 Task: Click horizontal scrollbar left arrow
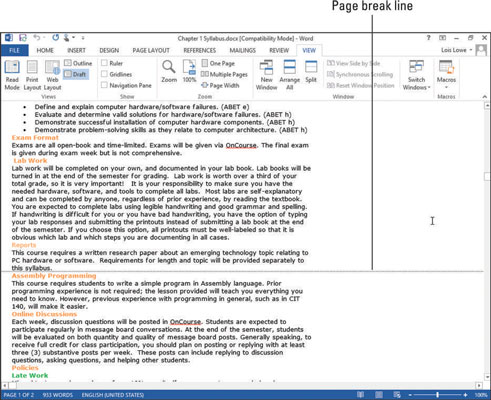pyautogui.click(x=5, y=385)
